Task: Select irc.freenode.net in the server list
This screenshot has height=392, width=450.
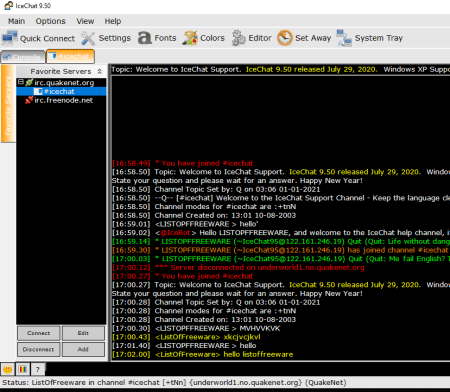Action: point(63,100)
